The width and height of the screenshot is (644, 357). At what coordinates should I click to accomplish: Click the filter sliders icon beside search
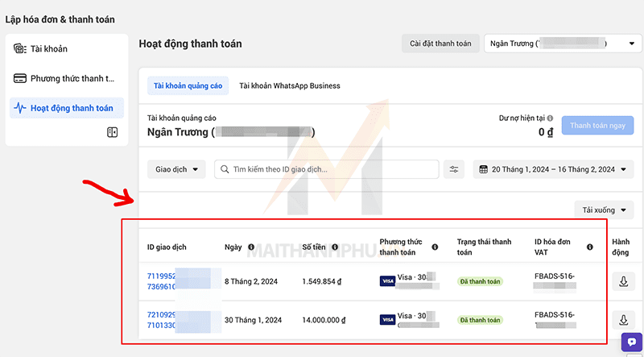coord(455,169)
